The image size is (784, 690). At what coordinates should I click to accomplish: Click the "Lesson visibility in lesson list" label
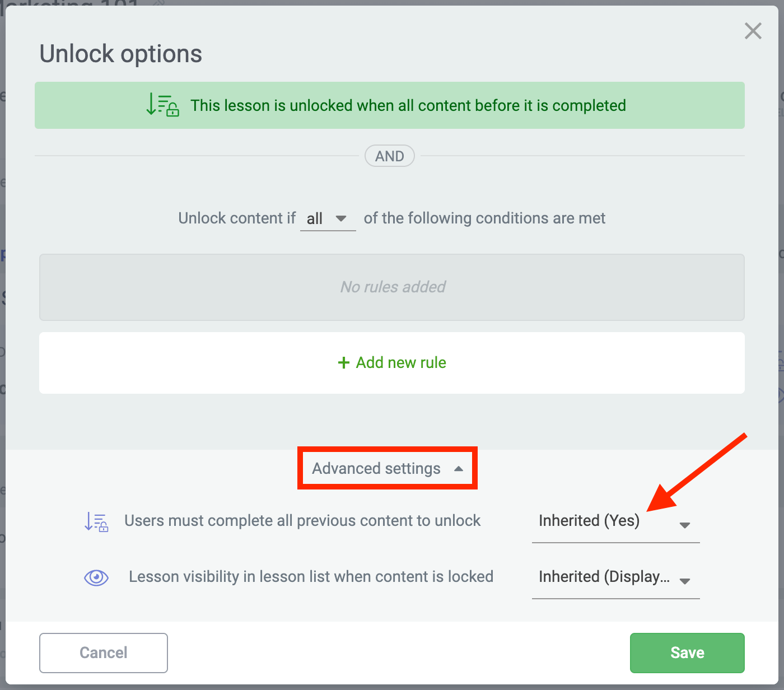click(x=311, y=577)
